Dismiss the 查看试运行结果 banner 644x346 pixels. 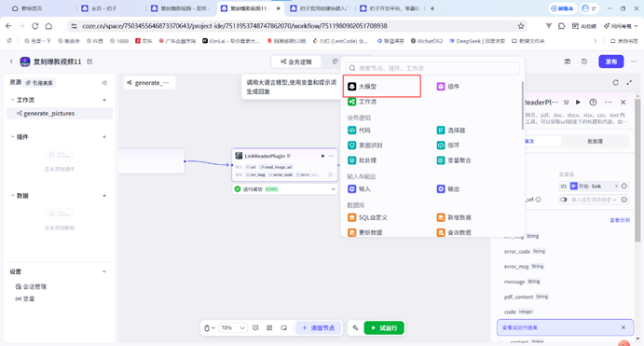tap(623, 327)
